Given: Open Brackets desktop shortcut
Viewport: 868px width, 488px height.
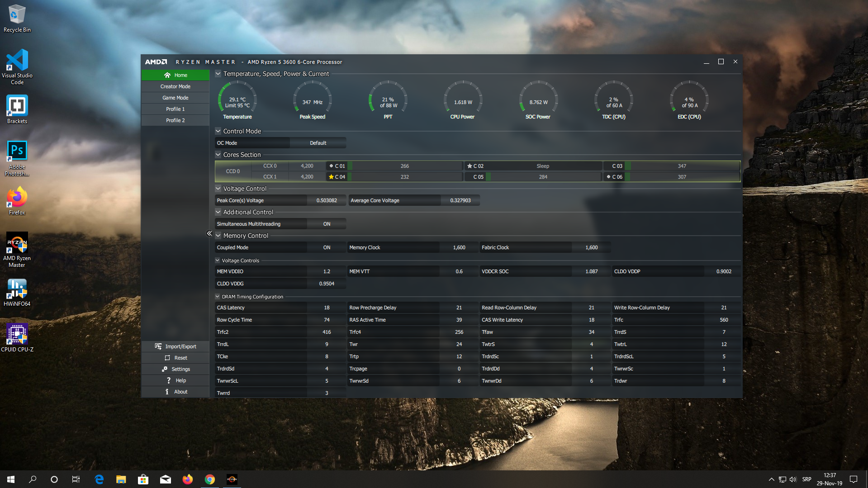Looking at the screenshot, I should tap(17, 109).
